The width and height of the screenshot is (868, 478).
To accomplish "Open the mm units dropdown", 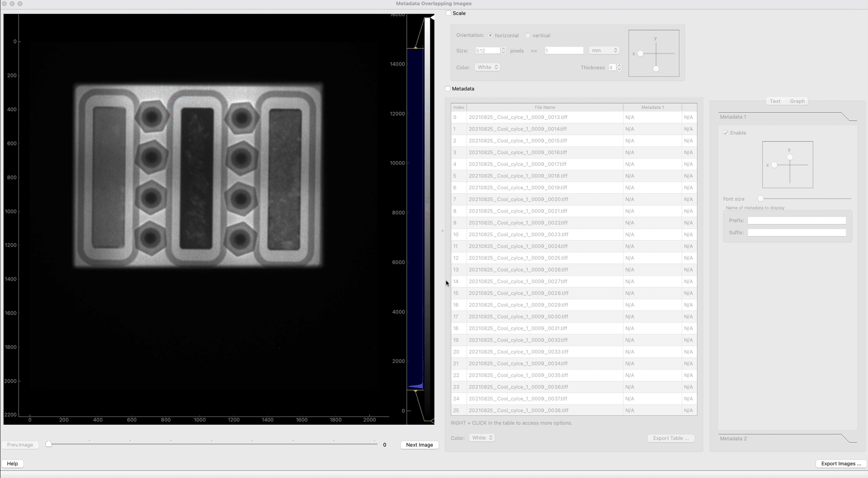I will [x=604, y=51].
